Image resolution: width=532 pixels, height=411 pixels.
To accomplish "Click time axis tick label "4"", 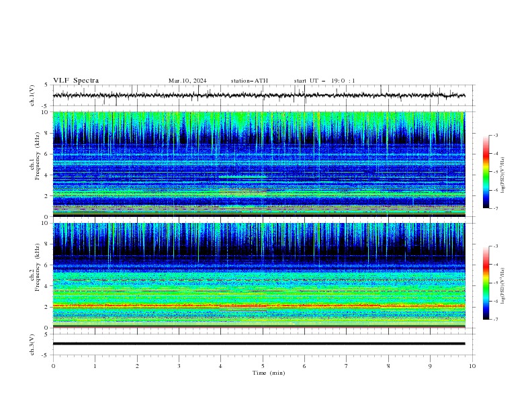I will tap(220, 366).
